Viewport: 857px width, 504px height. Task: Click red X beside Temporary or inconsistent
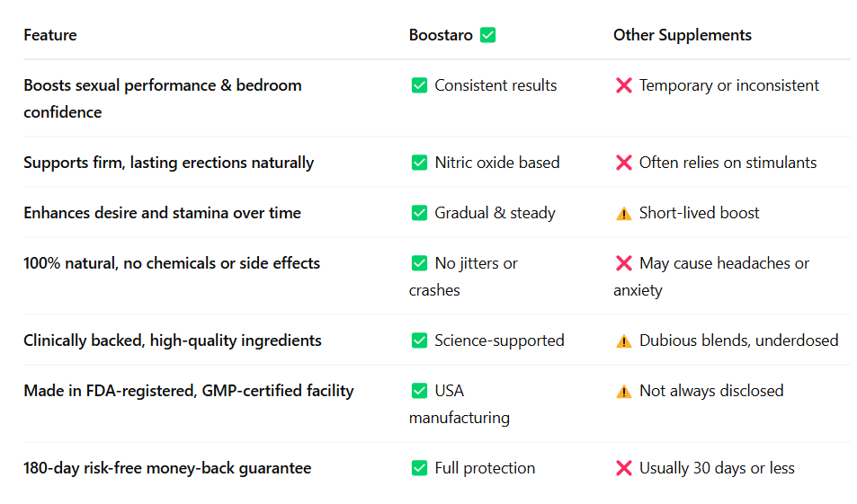623,85
